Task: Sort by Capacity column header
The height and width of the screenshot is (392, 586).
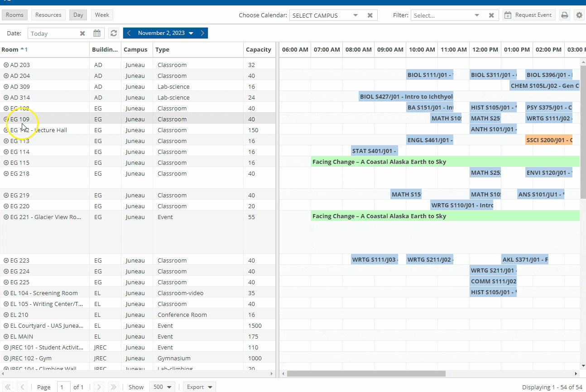Action: click(x=258, y=50)
